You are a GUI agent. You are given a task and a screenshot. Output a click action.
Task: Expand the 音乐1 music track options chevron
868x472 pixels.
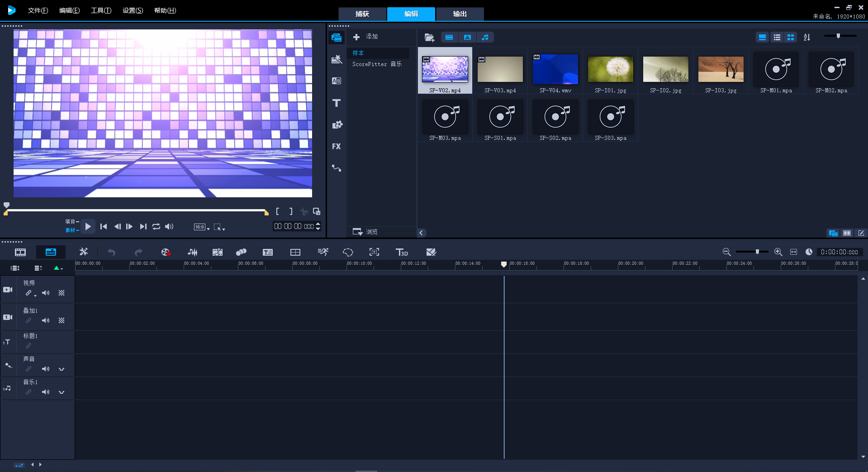(62, 392)
